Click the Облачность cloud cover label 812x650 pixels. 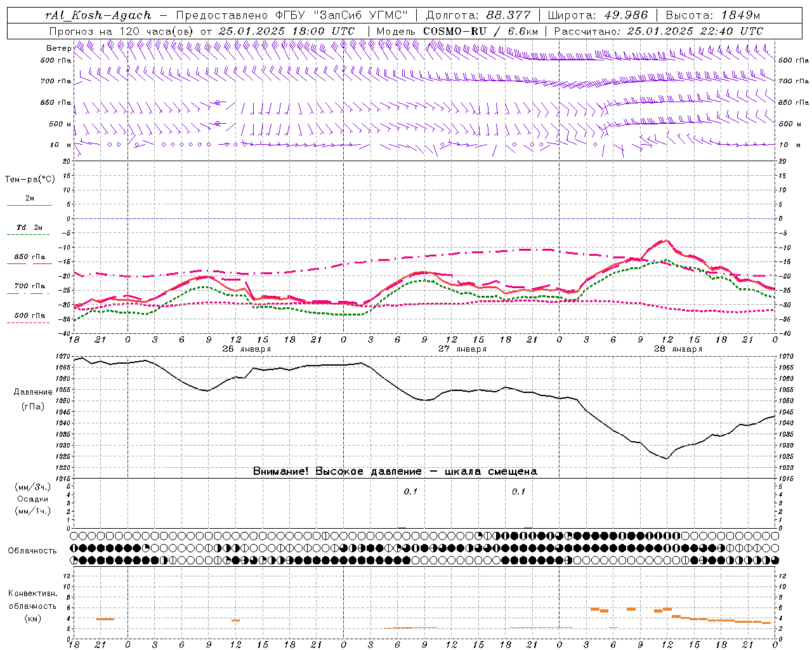32,551
